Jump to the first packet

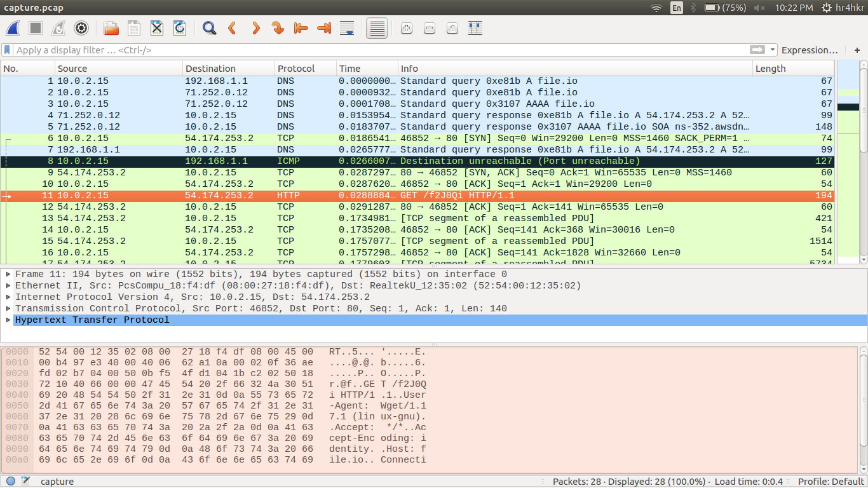pyautogui.click(x=301, y=28)
